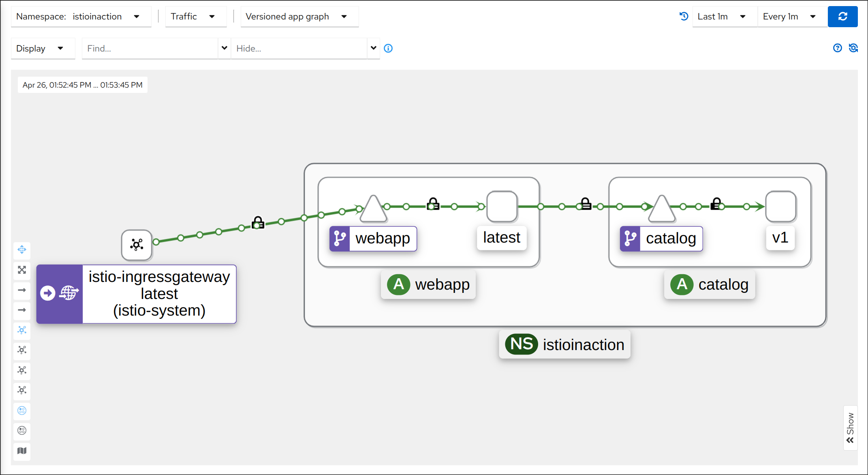The width and height of the screenshot is (868, 475).
Task: Select the istio-ingressgateway node icon
Action: pyautogui.click(x=137, y=245)
